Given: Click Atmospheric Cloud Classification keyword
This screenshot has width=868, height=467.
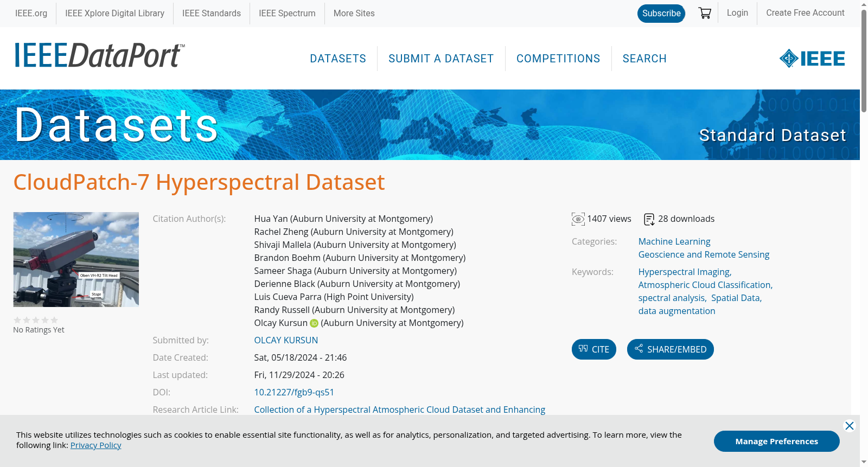Looking at the screenshot, I should click(x=705, y=285).
